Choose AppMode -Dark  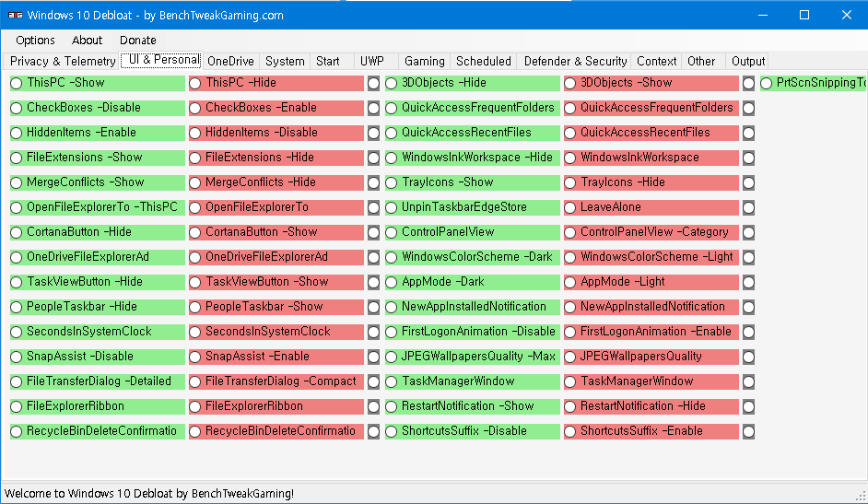(472, 282)
